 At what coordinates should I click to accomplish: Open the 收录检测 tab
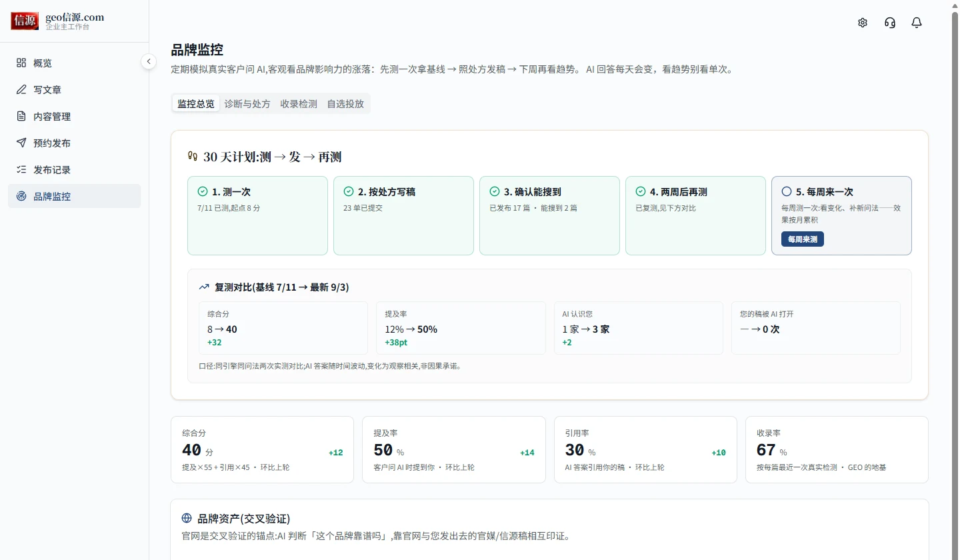click(299, 103)
